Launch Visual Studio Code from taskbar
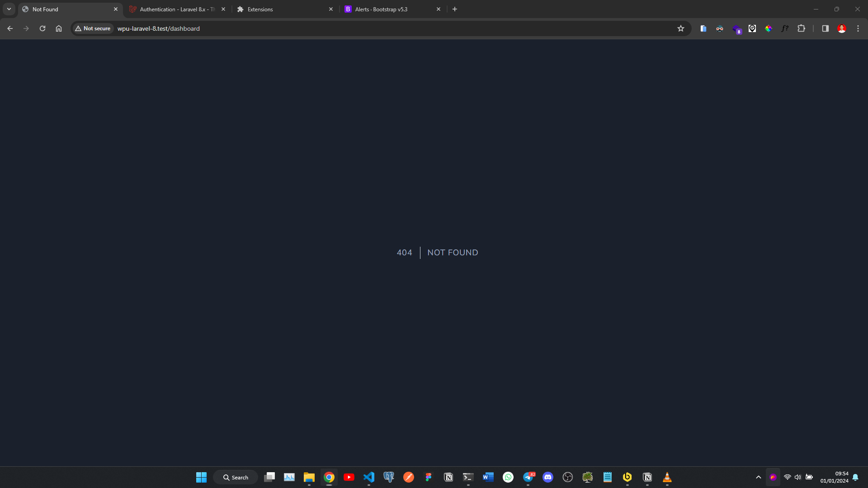 [369, 477]
